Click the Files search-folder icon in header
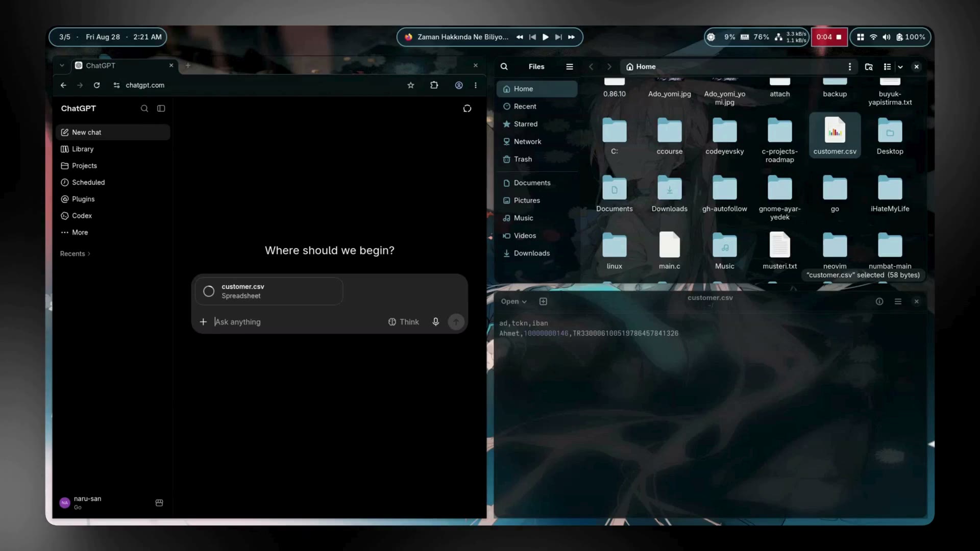 pyautogui.click(x=869, y=67)
